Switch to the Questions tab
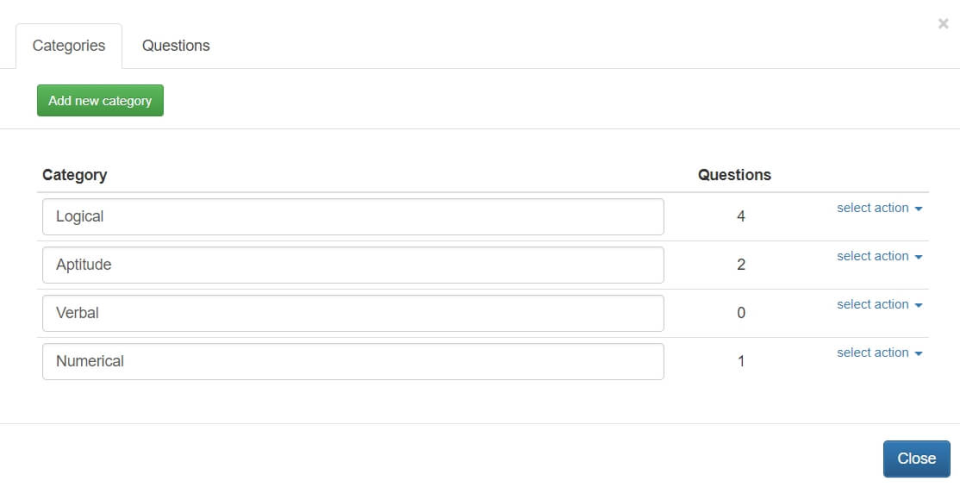This screenshot has width=960, height=487. tap(176, 46)
